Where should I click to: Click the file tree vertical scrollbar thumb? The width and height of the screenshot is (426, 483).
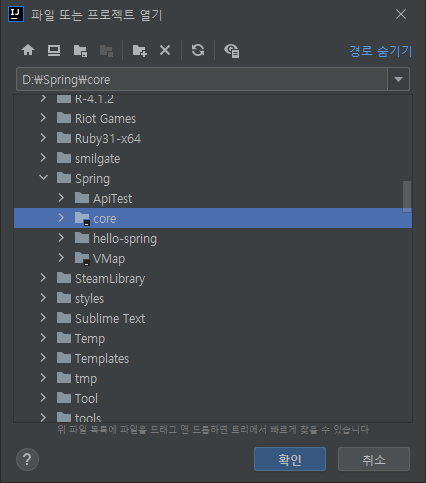pos(407,196)
